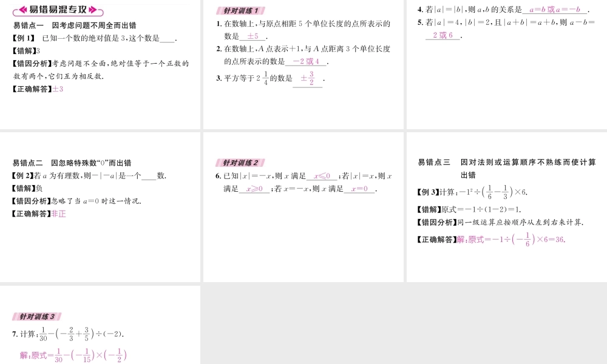This screenshot has height=364, width=607.
Task: Click the wrong solution 原式=−1÷(1−2)=1
Action: (481, 210)
